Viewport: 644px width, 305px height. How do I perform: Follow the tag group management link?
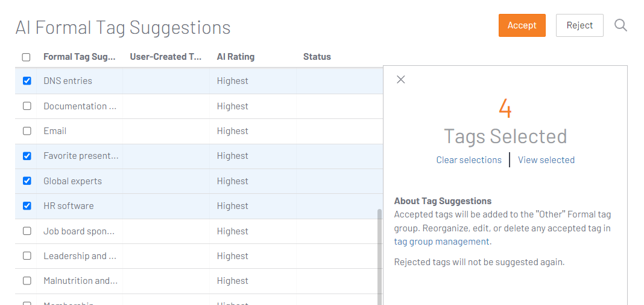pyautogui.click(x=441, y=242)
